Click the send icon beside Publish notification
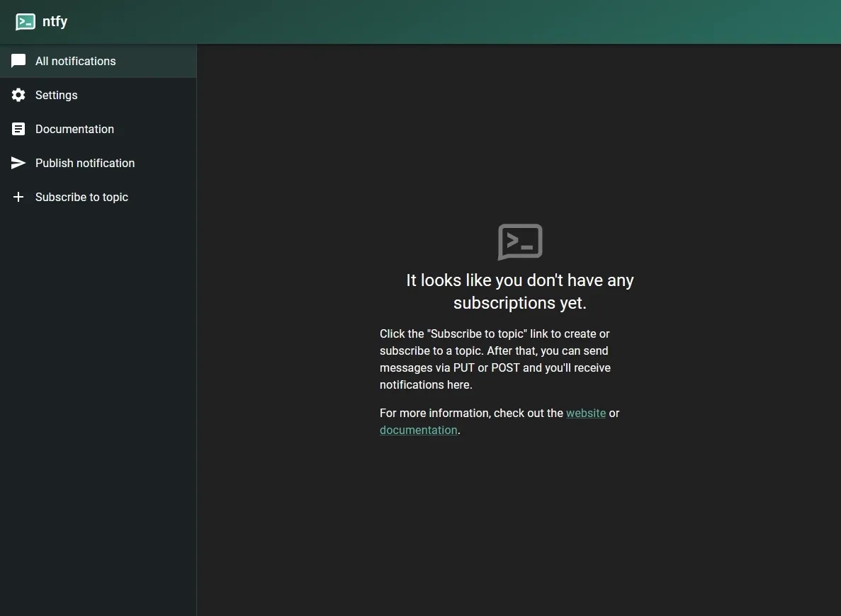 pyautogui.click(x=18, y=163)
